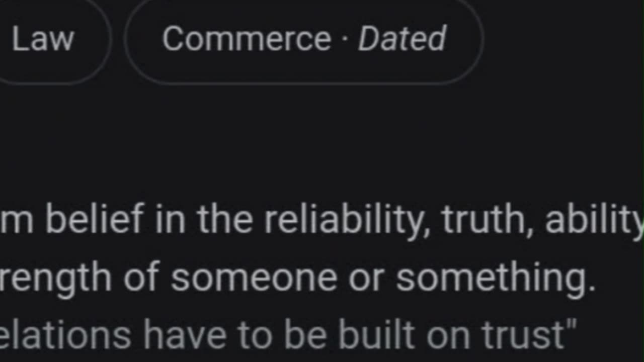
Task: Click the word "belief" in the definition
Action: 95,219
